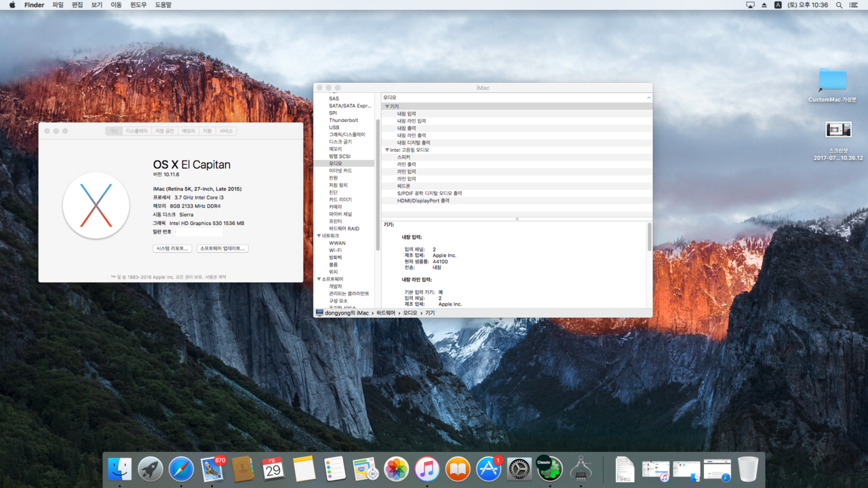Open System Information chip icon in dock

[580, 468]
